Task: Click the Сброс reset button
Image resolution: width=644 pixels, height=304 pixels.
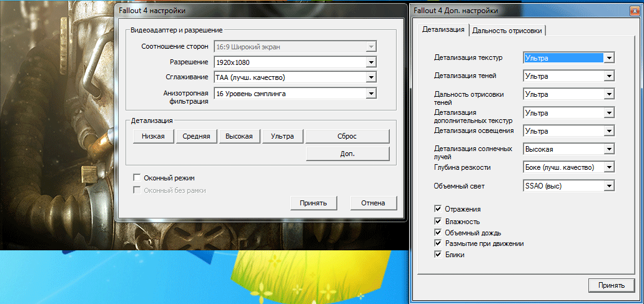Action: coord(347,136)
